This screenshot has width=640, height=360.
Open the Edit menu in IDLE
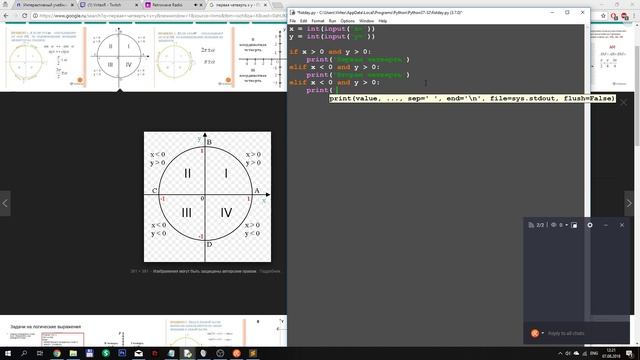tap(303, 21)
